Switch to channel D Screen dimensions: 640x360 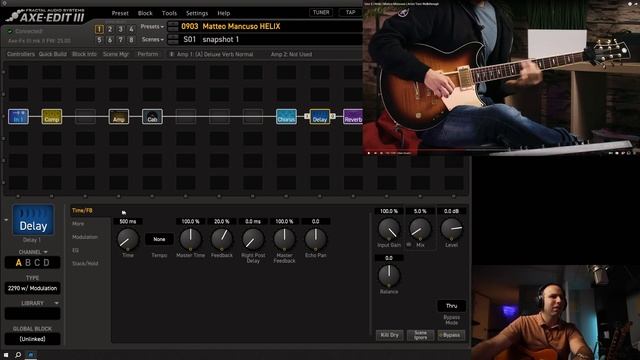[47, 263]
